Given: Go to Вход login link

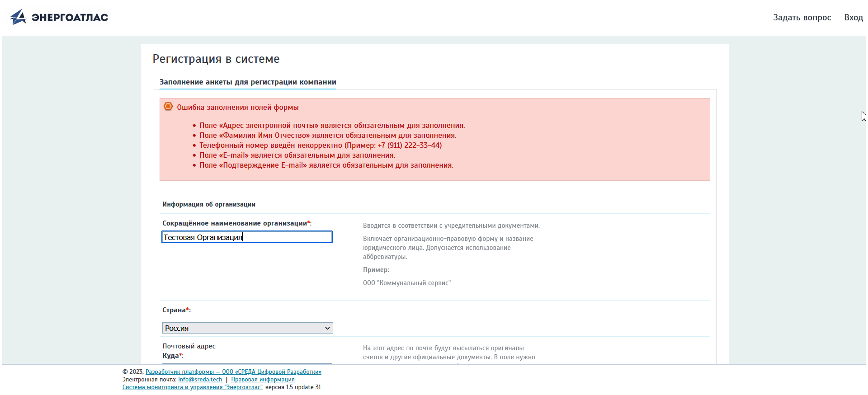Looking at the screenshot, I should 853,18.
